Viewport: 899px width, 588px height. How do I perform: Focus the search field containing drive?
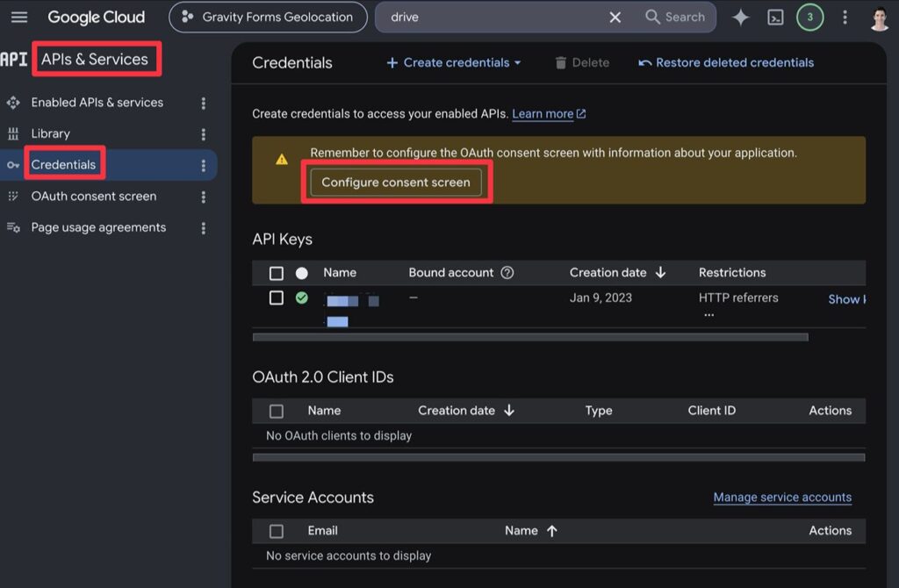coord(493,18)
